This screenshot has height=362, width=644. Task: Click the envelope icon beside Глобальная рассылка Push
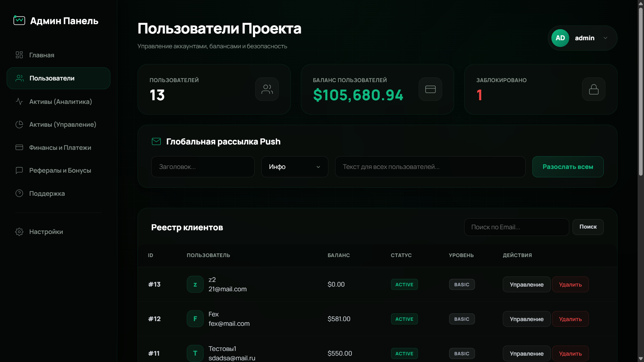coord(156,141)
